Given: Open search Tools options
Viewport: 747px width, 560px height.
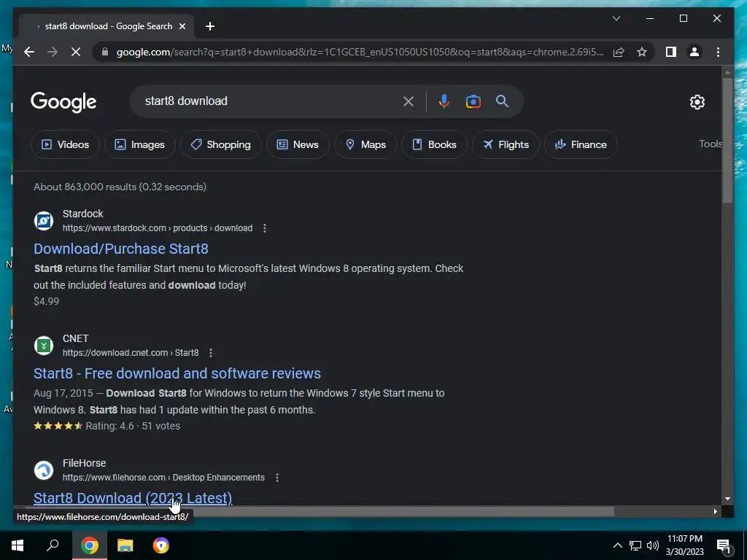Looking at the screenshot, I should pos(711,144).
